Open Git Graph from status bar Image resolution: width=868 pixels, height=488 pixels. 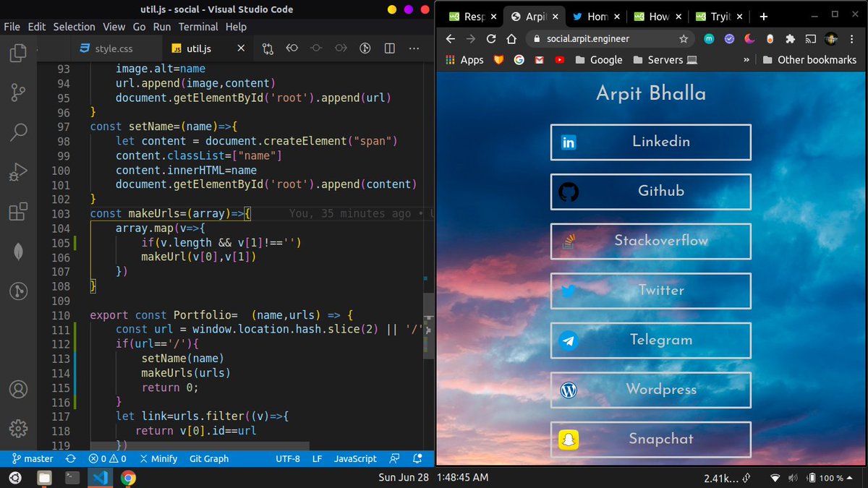coord(208,458)
